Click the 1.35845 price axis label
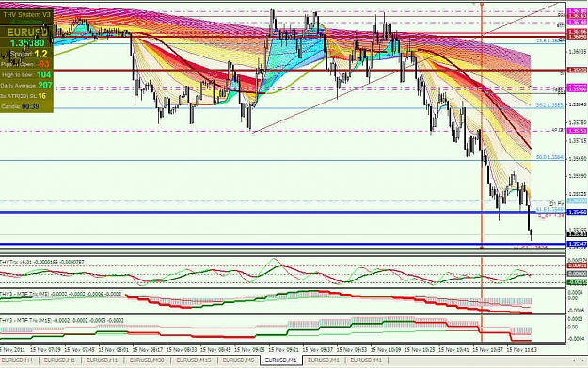588x368 pixels. coord(577,104)
